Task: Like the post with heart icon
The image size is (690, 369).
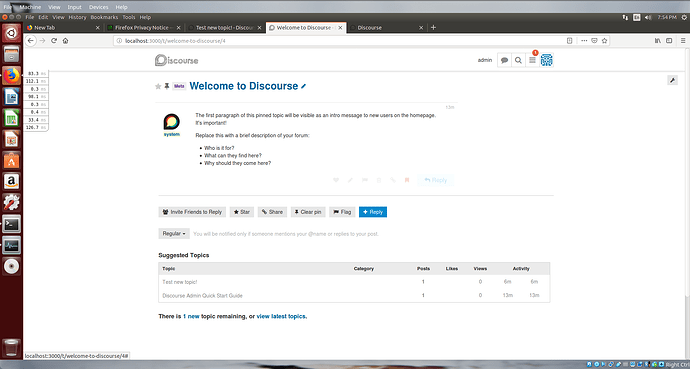Action: pyautogui.click(x=336, y=180)
